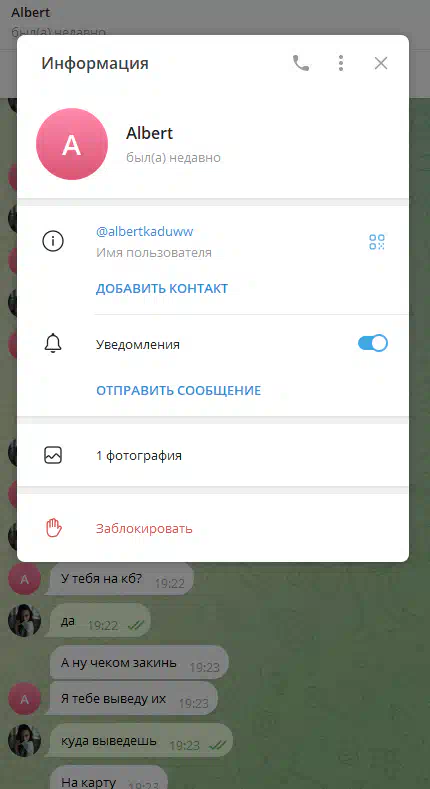This screenshot has width=430, height=789.
Task: Start a call with the phone icon
Action: click(x=301, y=63)
